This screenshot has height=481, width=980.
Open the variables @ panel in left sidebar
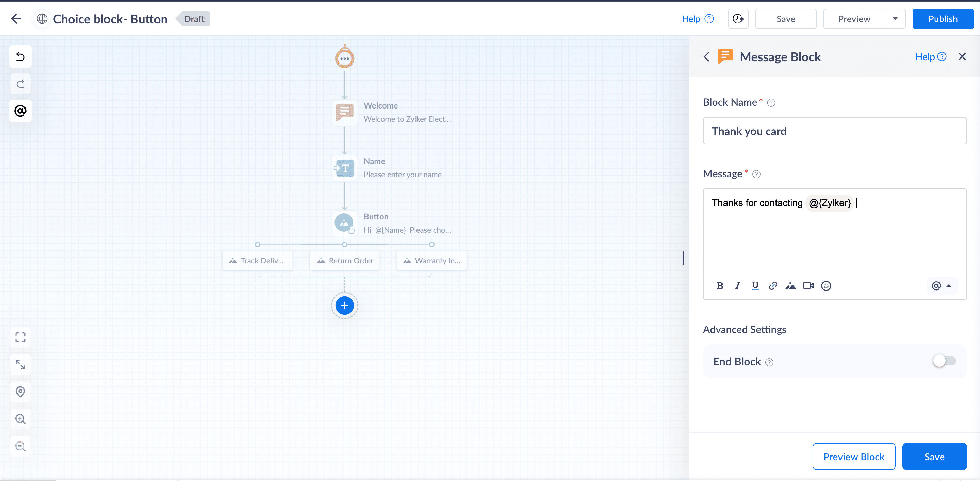tap(20, 111)
